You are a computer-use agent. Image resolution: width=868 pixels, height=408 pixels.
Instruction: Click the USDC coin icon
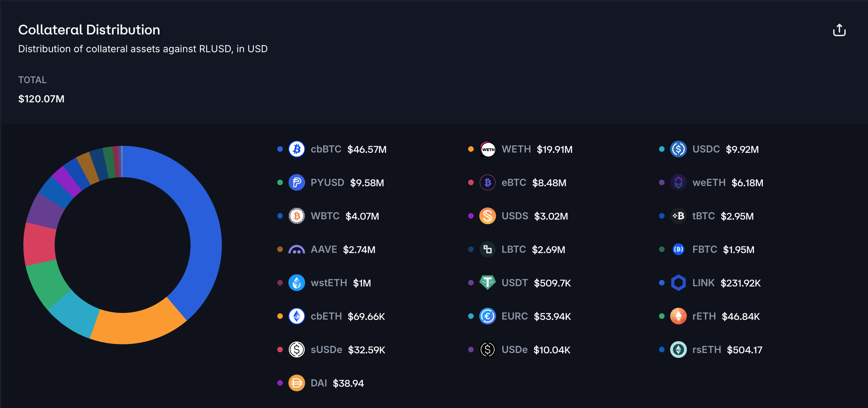[x=678, y=149]
